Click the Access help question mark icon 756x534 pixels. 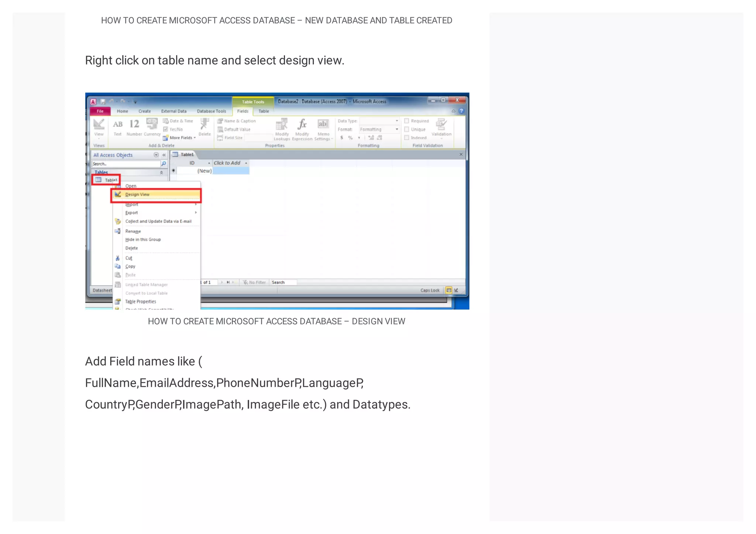click(x=461, y=111)
